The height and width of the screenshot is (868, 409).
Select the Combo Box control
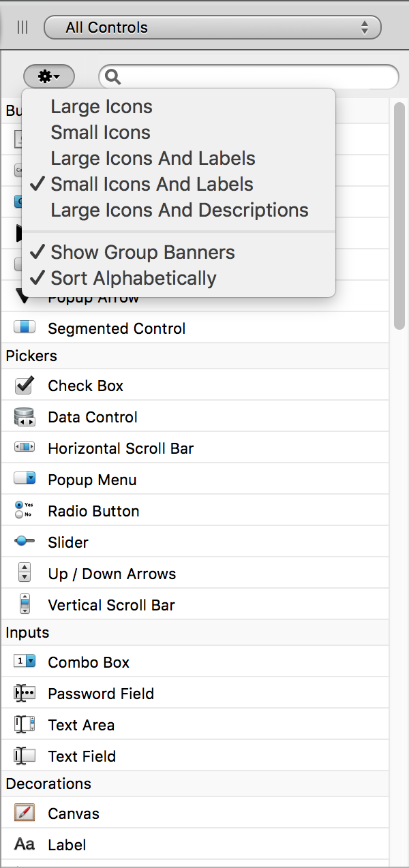pos(195,662)
